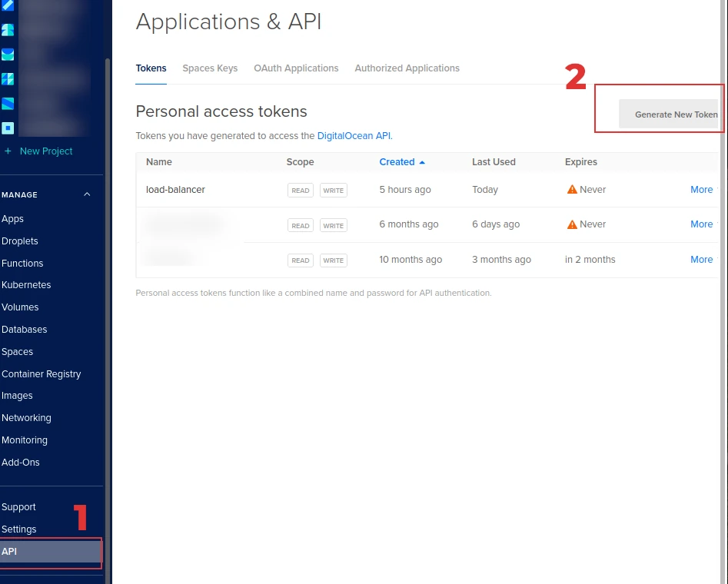The width and height of the screenshot is (728, 584).
Task: Switch to the Spaces Keys tab
Action: click(x=210, y=68)
